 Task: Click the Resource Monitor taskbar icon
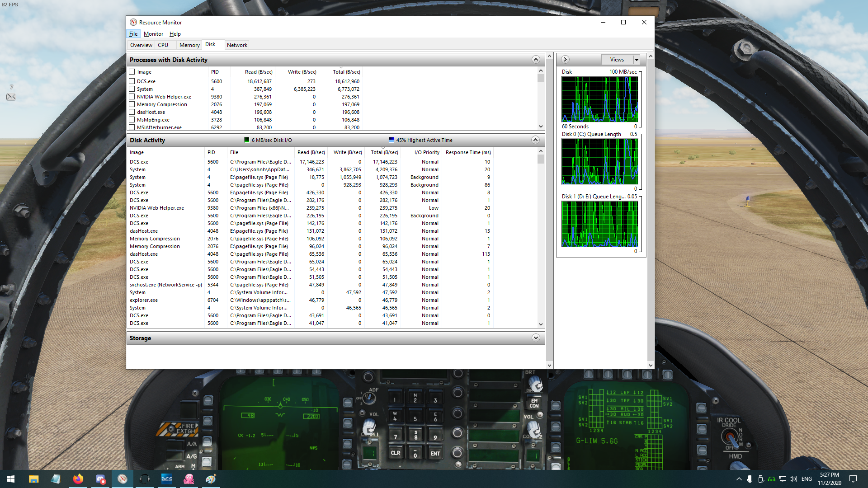[x=123, y=479]
